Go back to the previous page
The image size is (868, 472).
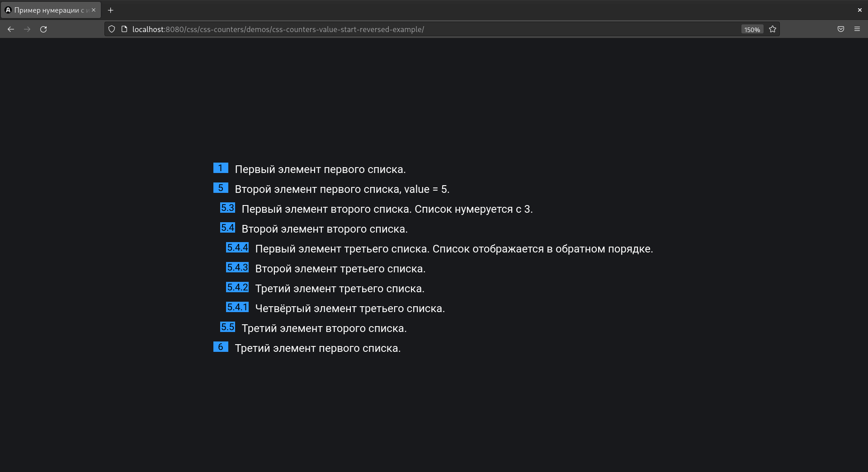pos(11,29)
